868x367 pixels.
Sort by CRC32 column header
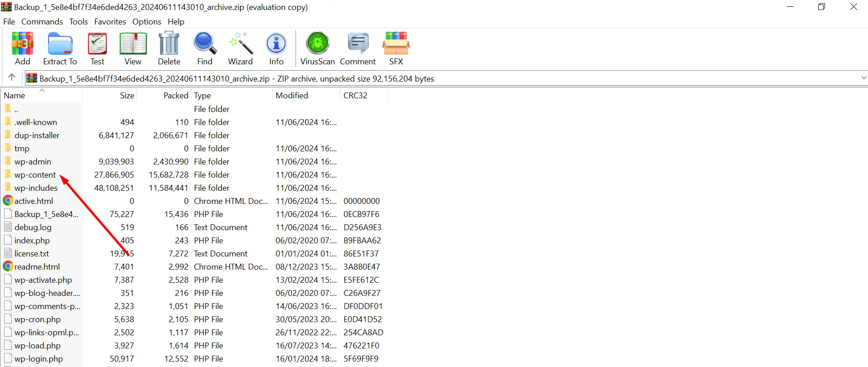pyautogui.click(x=364, y=96)
